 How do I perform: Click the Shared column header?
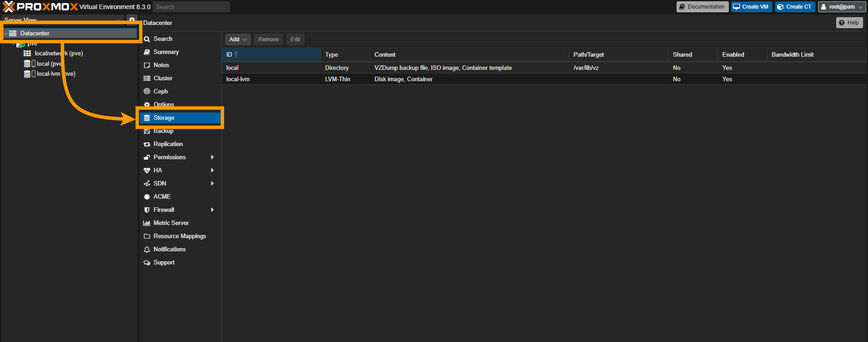coord(693,55)
